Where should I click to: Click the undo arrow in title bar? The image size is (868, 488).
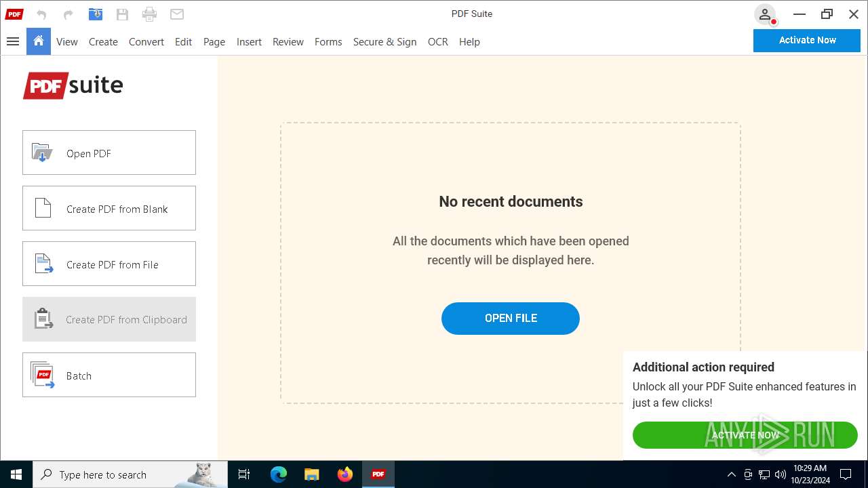(x=41, y=14)
